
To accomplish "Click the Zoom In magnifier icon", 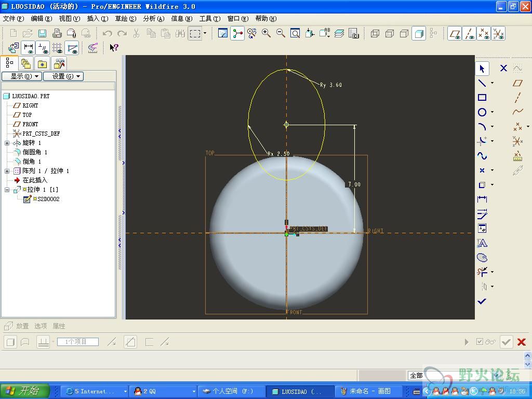I will (266, 33).
